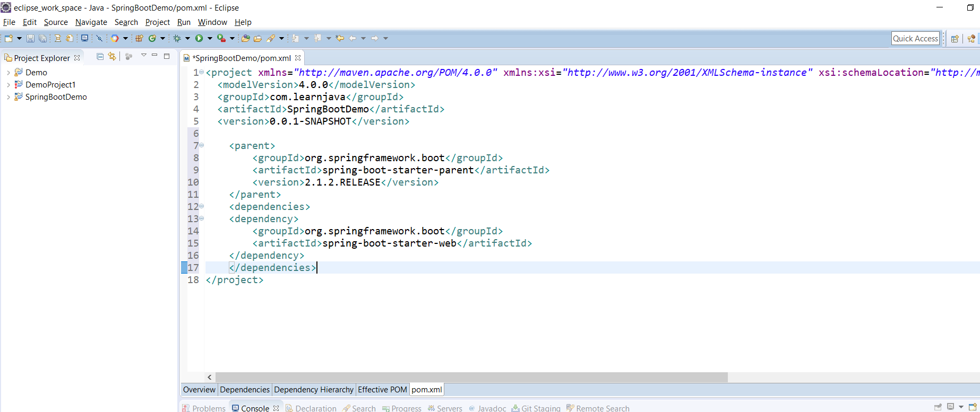The width and height of the screenshot is (980, 412).
Task: Close the pom.xml editor tab
Action: tap(298, 58)
